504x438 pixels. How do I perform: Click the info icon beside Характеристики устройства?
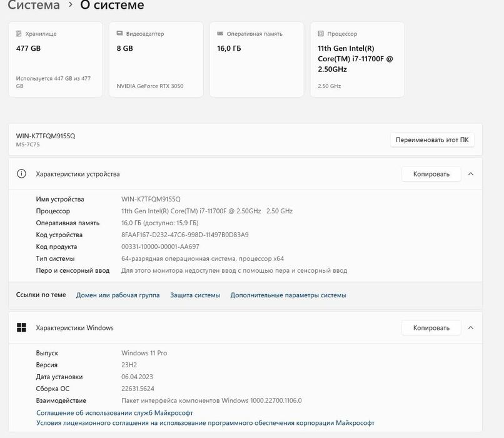(x=22, y=174)
